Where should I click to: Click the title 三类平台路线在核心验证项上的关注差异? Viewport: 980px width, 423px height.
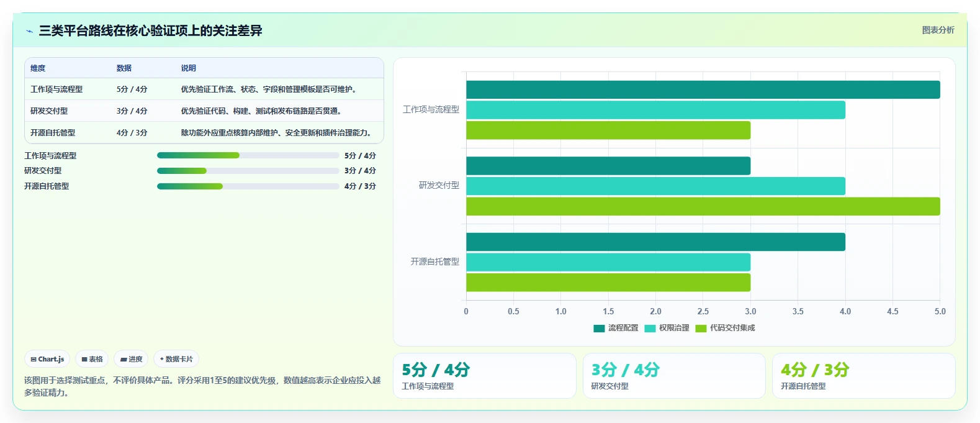point(151,30)
